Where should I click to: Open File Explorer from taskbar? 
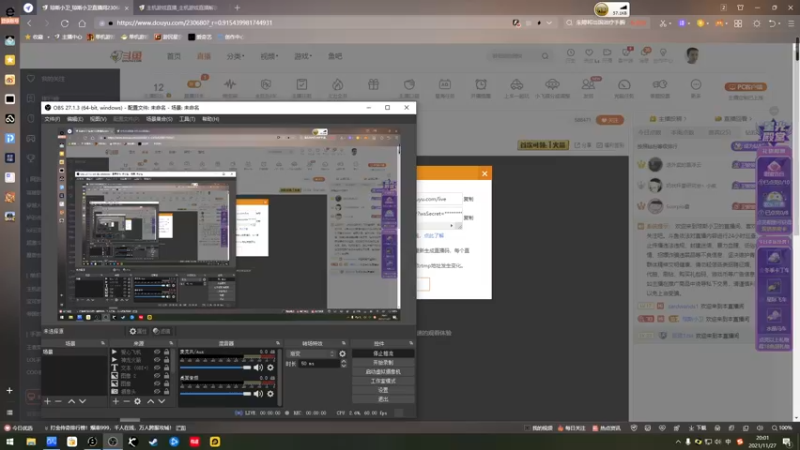(31, 442)
